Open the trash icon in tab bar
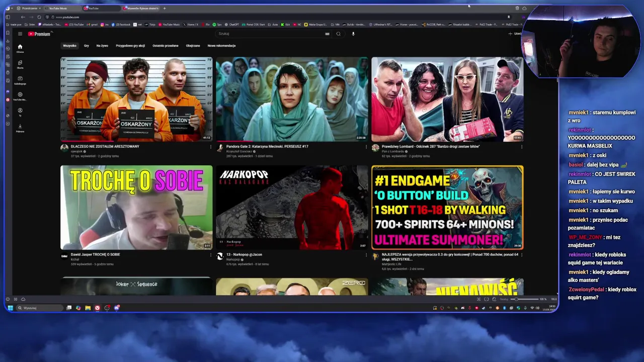 coord(517,8)
